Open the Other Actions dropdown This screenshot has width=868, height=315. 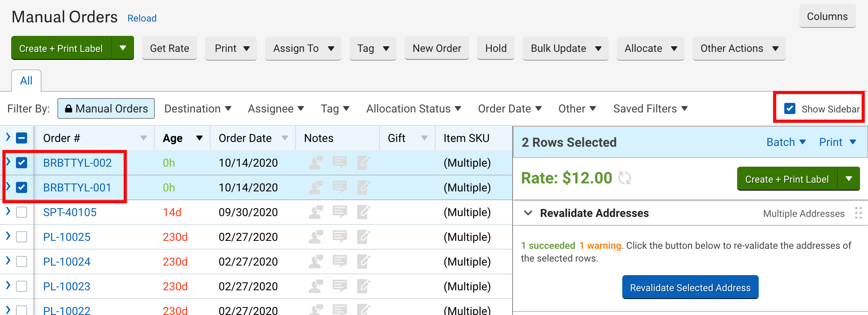pyautogui.click(x=739, y=48)
